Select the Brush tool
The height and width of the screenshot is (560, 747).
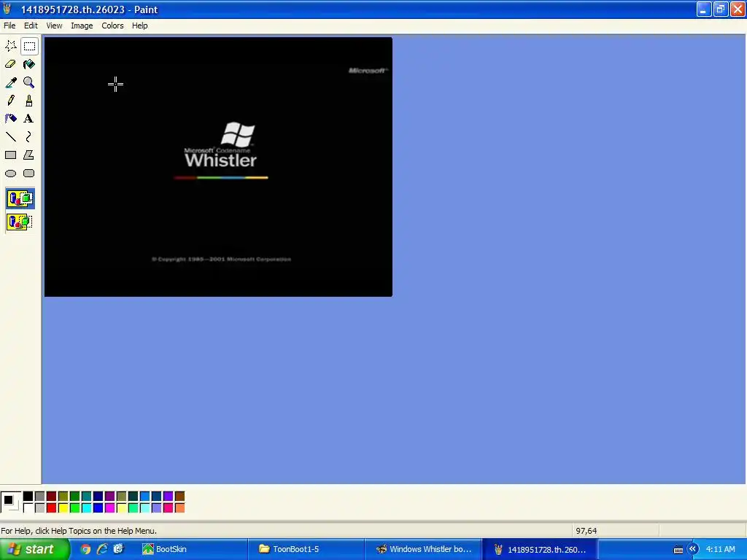[29, 101]
